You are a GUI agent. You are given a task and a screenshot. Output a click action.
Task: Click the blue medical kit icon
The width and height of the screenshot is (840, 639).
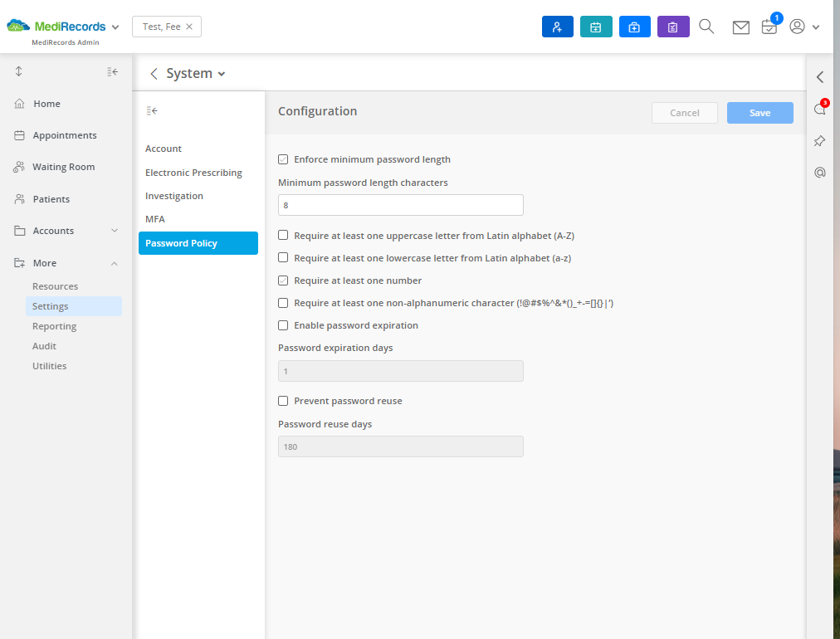634,27
